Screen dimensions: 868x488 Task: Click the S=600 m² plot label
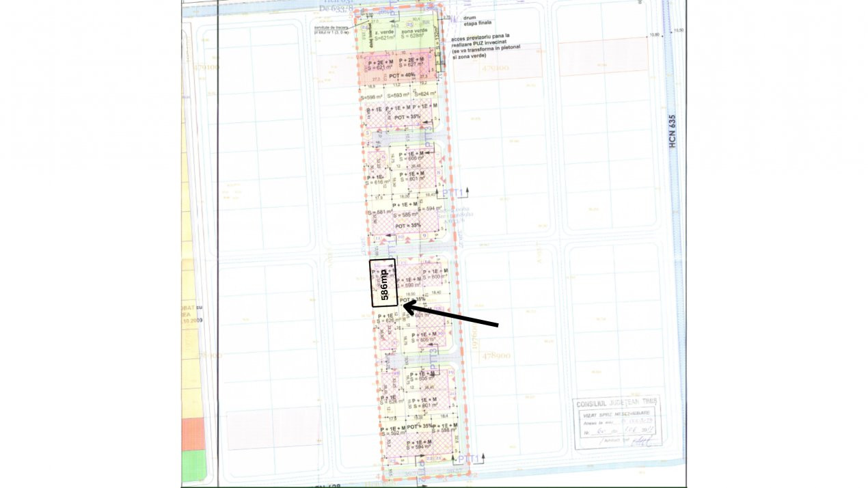coord(435,275)
